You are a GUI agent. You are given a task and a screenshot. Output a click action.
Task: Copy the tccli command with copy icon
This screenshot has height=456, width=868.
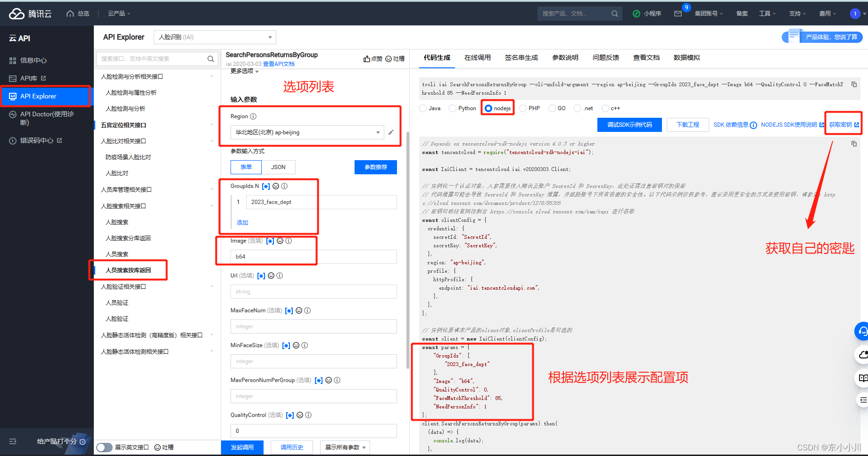pos(854,84)
